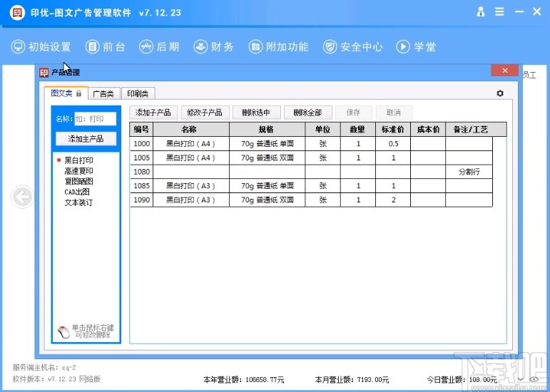Focus the 名称 input field

(x=95, y=119)
